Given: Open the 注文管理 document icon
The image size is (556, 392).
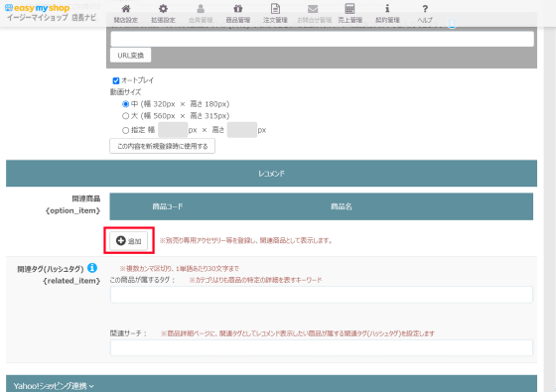Looking at the screenshot, I should coord(275,9).
